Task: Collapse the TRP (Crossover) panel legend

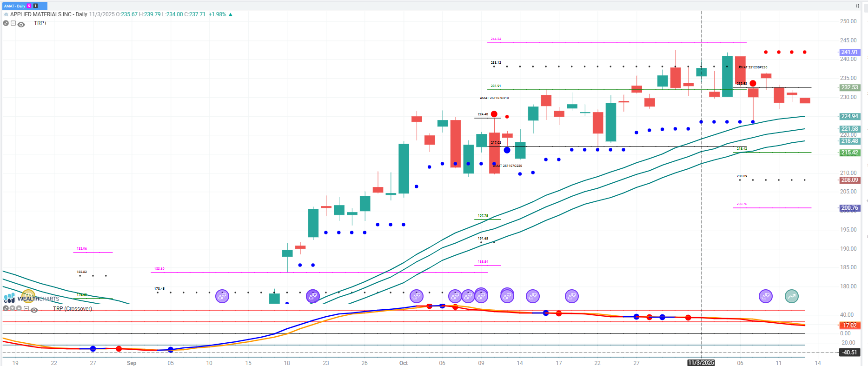Action: point(27,309)
